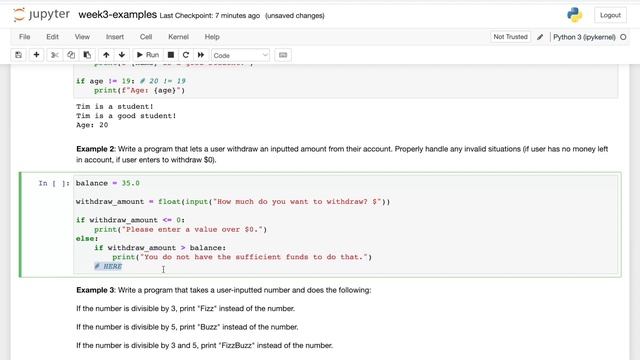Move selected cell down arrow
This screenshot has height=360, width=640.
(122, 55)
